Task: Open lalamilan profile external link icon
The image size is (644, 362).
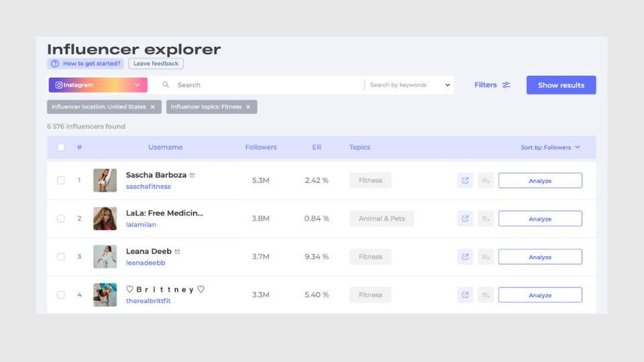Action: pos(465,219)
